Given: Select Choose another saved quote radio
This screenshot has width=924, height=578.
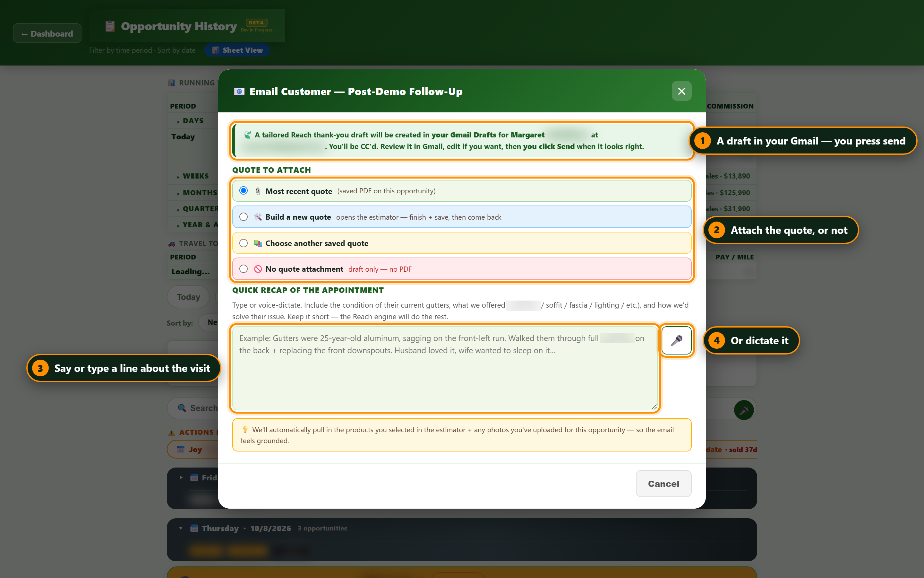Looking at the screenshot, I should tap(243, 243).
